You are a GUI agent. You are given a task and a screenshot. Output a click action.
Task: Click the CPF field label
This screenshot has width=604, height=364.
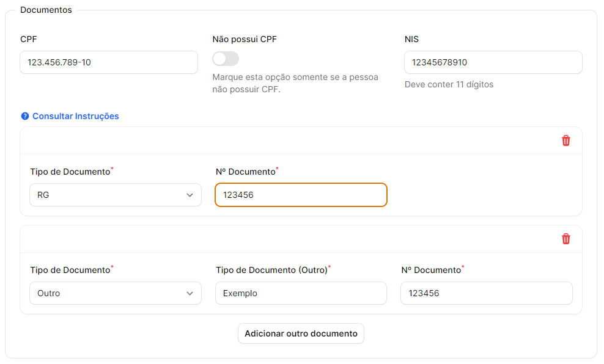point(29,39)
